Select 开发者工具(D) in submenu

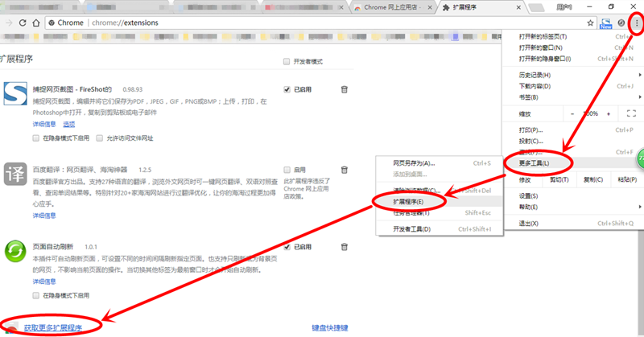[440, 229]
